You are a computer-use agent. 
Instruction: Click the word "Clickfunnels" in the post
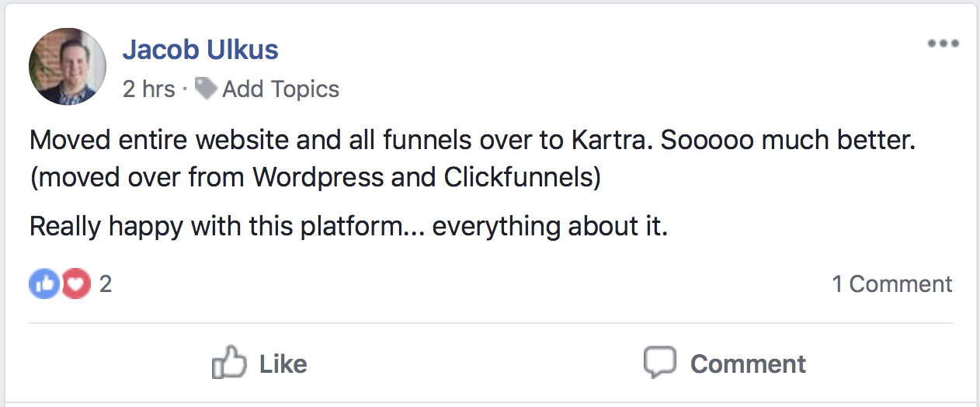point(519,177)
